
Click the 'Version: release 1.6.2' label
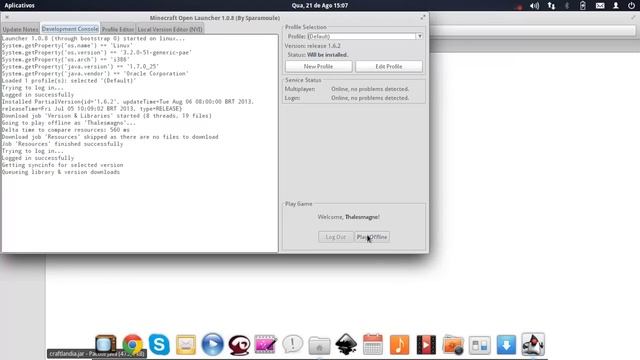pyautogui.click(x=313, y=46)
